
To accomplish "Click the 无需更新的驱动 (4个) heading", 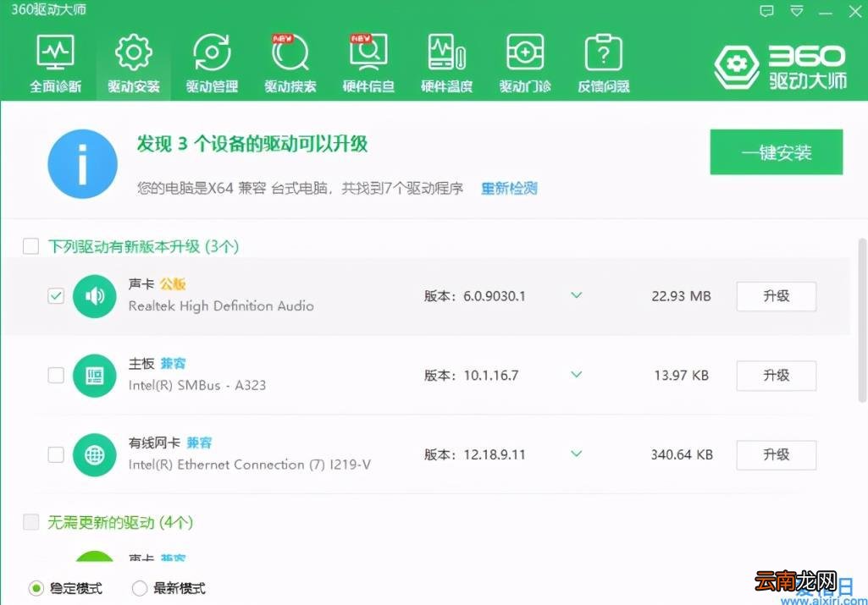I will tap(120, 522).
